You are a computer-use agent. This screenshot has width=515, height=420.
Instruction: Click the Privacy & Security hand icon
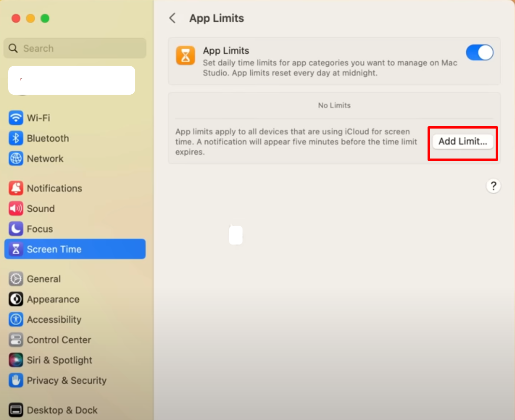[16, 380]
